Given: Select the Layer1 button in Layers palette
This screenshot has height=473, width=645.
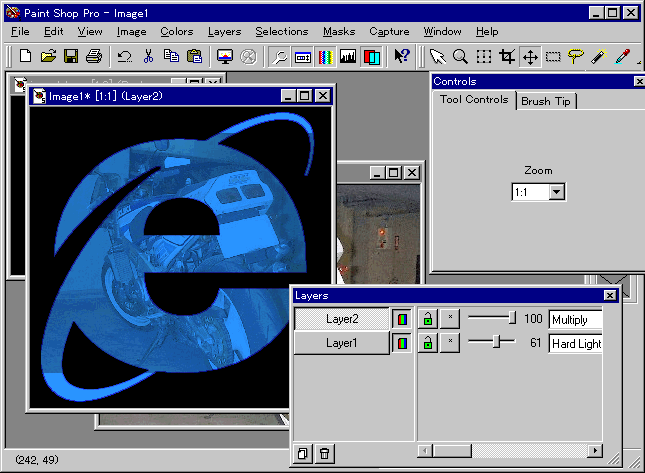Looking at the screenshot, I should [x=341, y=343].
